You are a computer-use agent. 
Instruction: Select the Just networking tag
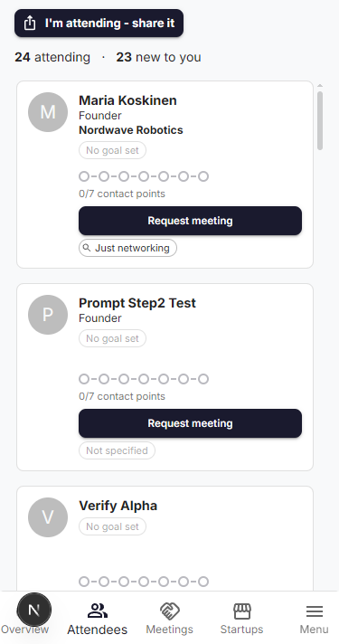tap(127, 248)
